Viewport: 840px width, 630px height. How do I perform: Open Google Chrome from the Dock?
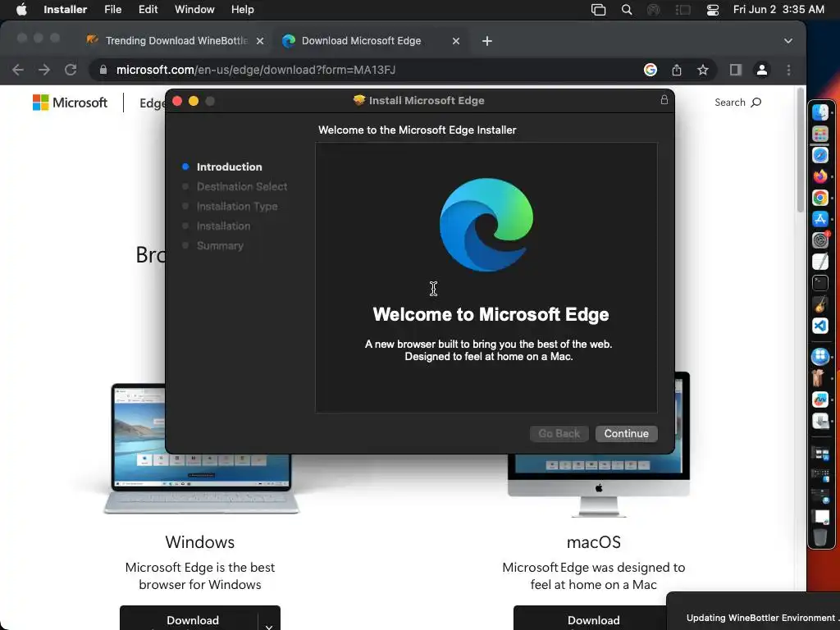820,198
